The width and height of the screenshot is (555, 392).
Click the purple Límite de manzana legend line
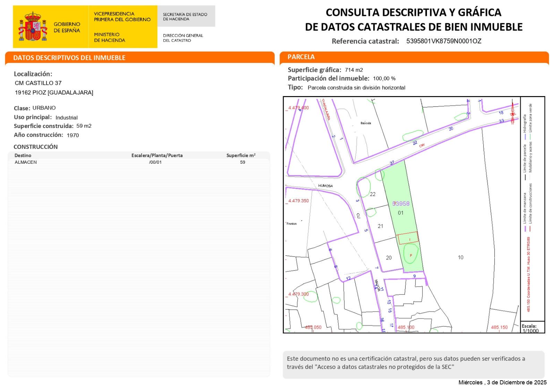tap(525, 229)
